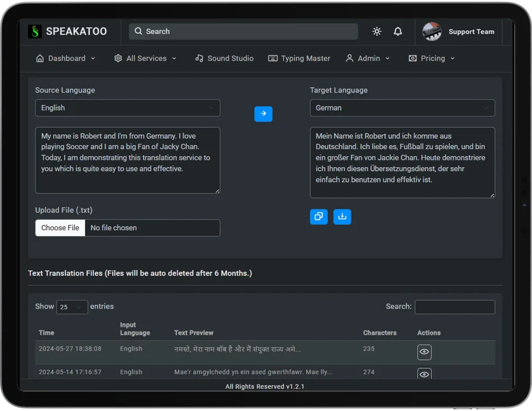The width and height of the screenshot is (532, 411).
Task: Open the Source Language dropdown
Action: pyautogui.click(x=127, y=108)
